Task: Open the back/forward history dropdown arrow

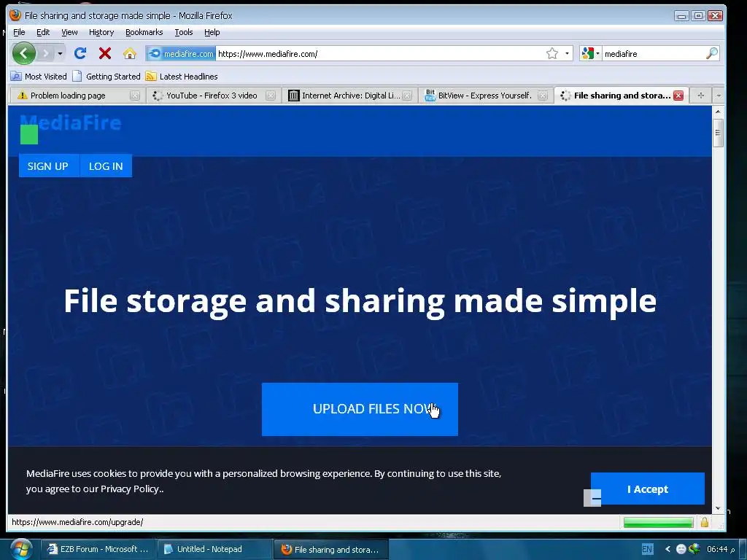Action: (60, 53)
